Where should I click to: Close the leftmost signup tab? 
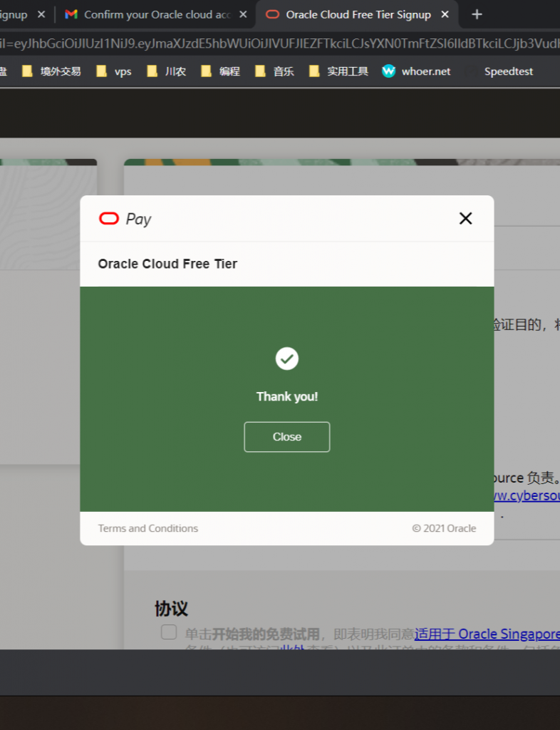coord(41,14)
